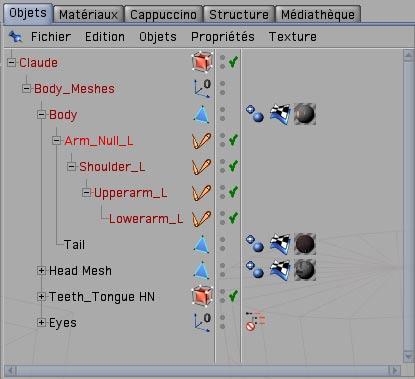This screenshot has width=415, height=379.
Task: Click the bone icon next to Shoulder_L
Action: tap(201, 166)
